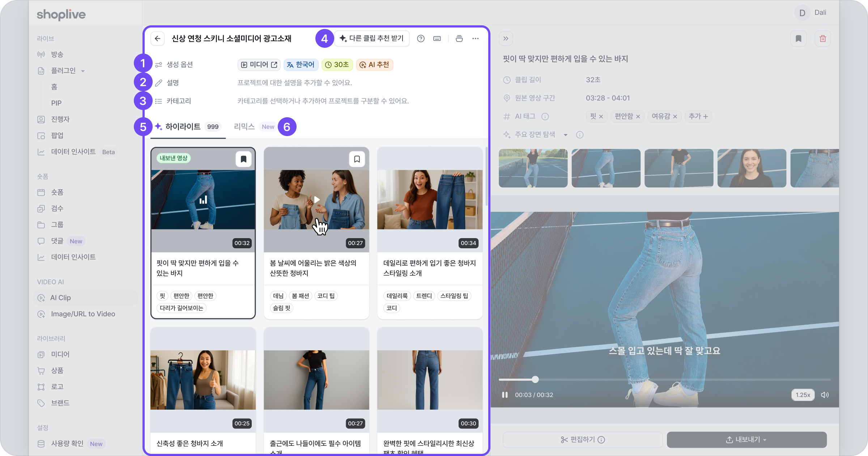Pause the video playback
Screen dimensions: 868x456
coord(505,395)
